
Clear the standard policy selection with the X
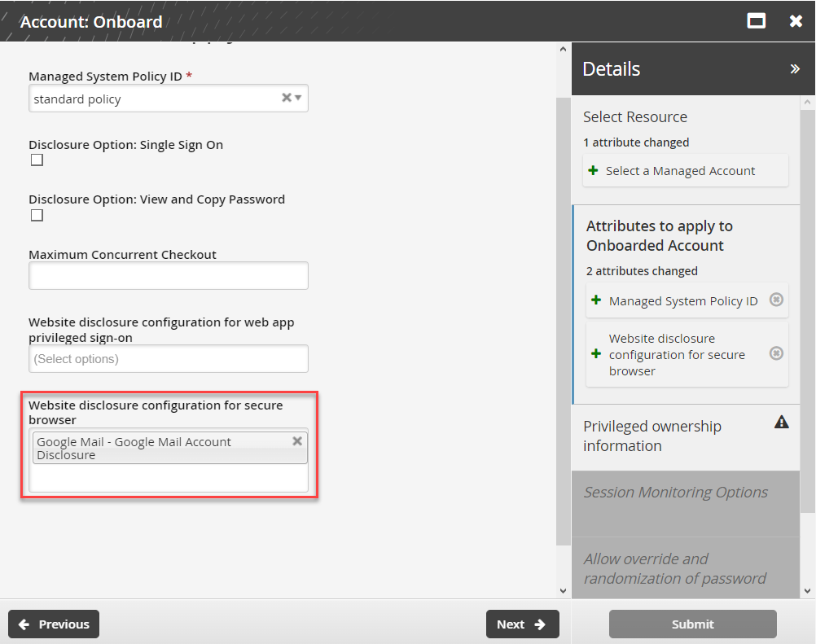coord(285,98)
